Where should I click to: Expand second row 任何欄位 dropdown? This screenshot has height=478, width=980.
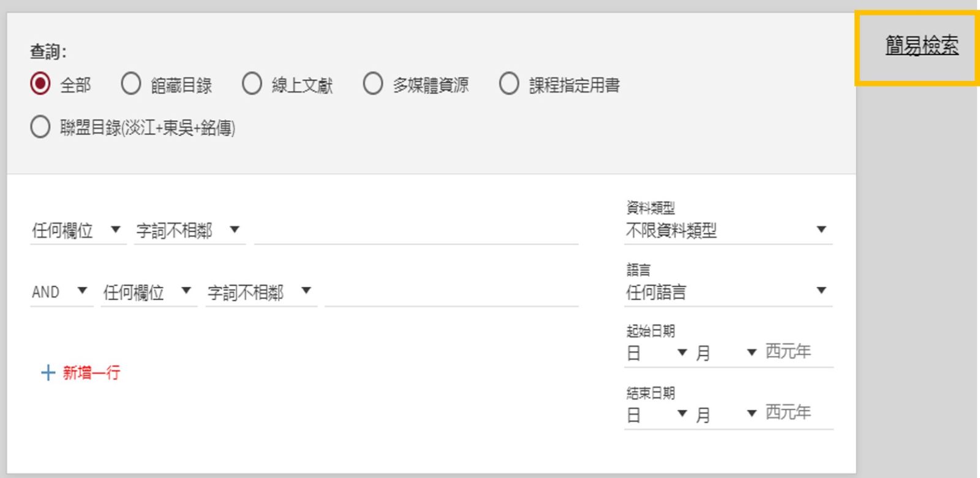(148, 292)
